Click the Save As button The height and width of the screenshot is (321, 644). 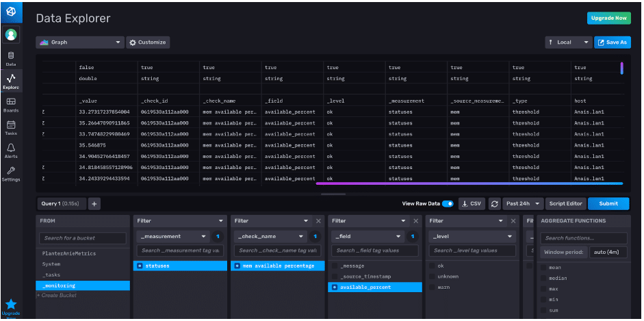click(613, 42)
